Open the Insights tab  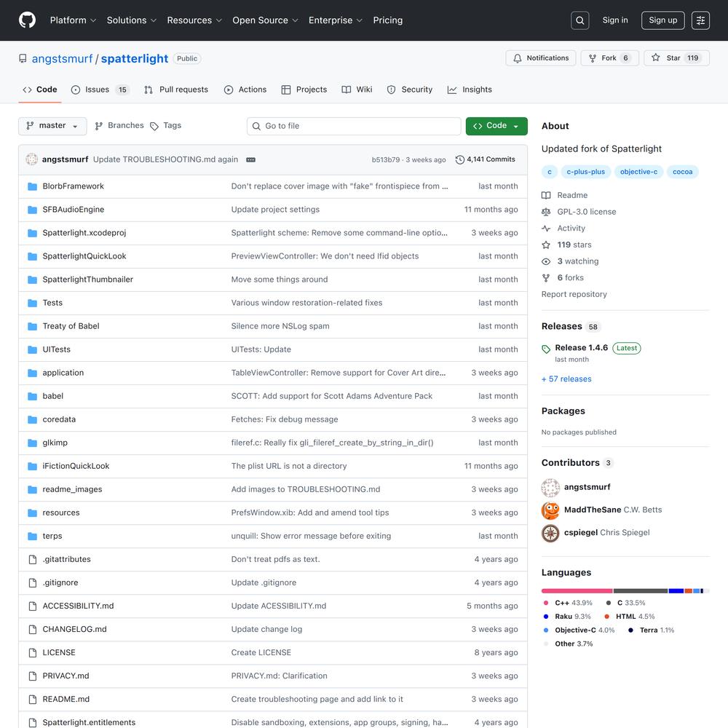tap(470, 90)
